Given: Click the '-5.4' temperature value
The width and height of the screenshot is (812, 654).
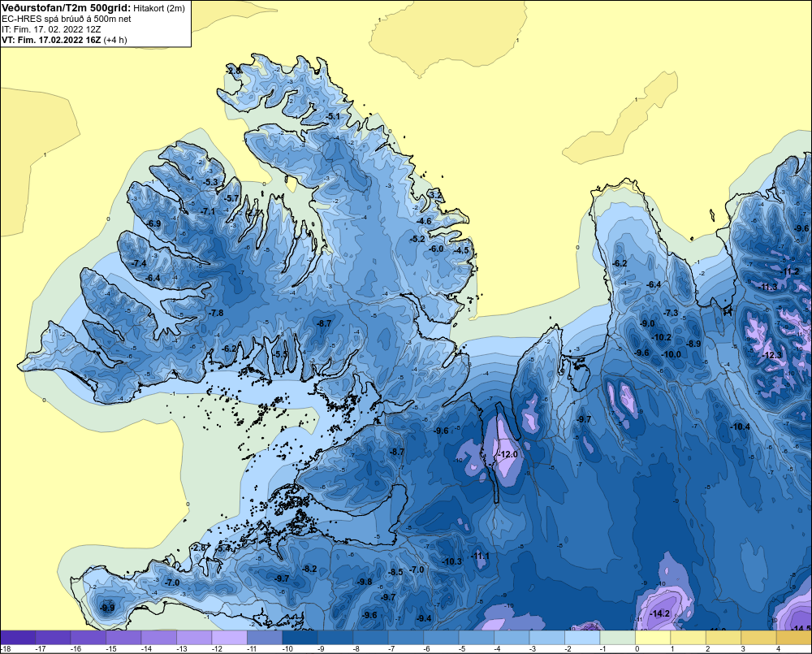Looking at the screenshot, I should pyautogui.click(x=223, y=548).
